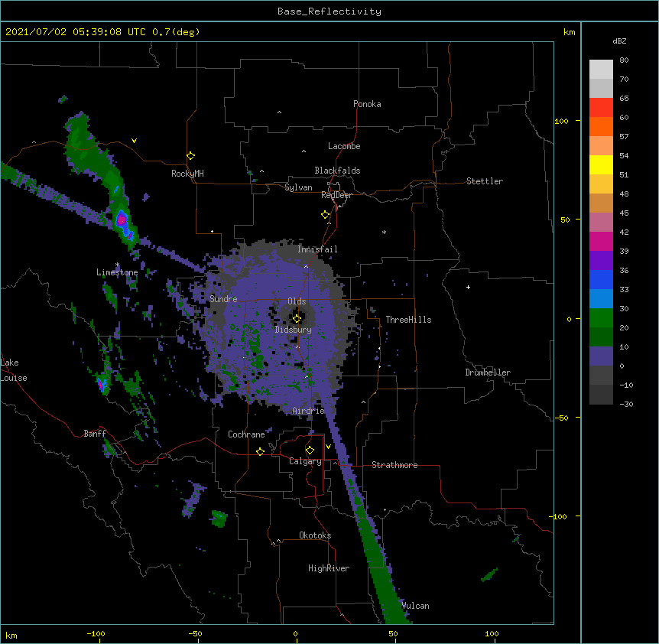Select the yellow diamond marker beside Cochrane
Image resolution: width=659 pixels, height=644 pixels.
(260, 451)
